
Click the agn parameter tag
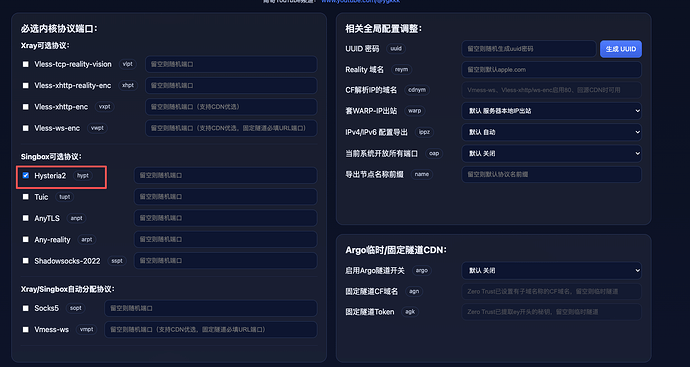point(414,291)
